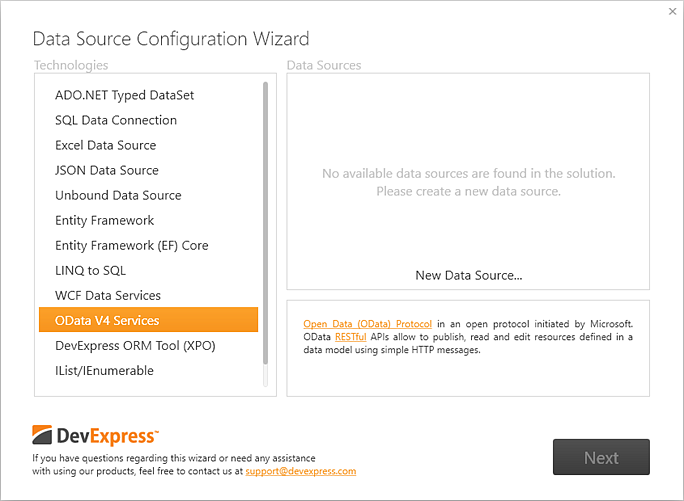Choose DevExpress ORM Tool (XPO)

(x=135, y=346)
